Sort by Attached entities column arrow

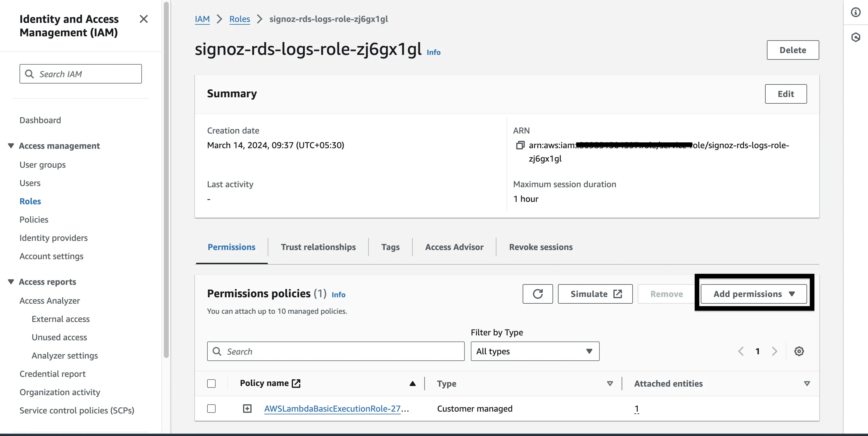(x=807, y=383)
